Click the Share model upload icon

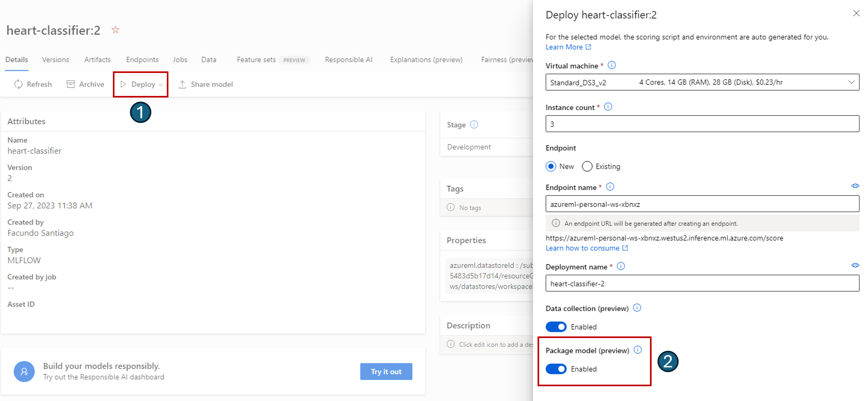coord(182,84)
